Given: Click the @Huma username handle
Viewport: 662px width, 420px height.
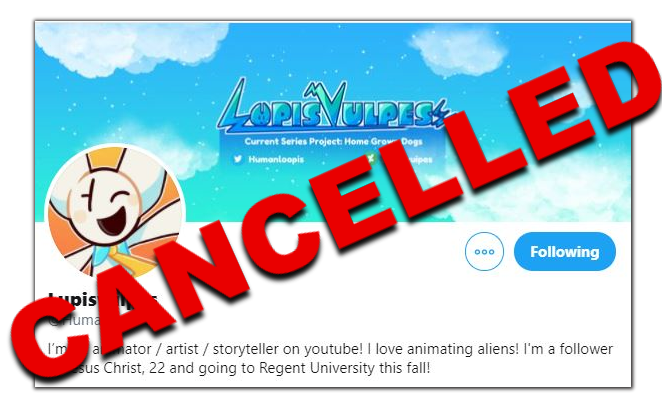Looking at the screenshot, I should click(x=74, y=320).
